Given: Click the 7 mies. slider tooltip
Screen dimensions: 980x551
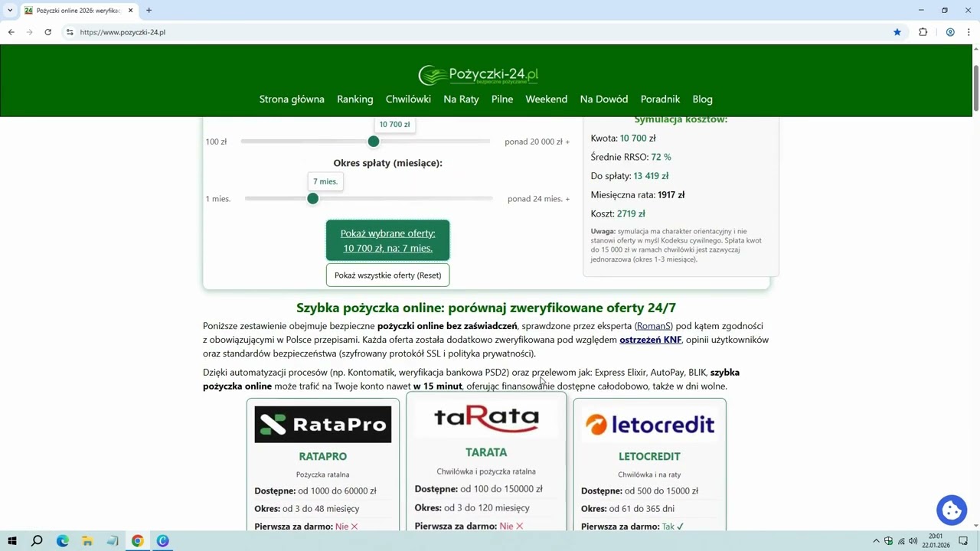Looking at the screenshot, I should 325,181.
